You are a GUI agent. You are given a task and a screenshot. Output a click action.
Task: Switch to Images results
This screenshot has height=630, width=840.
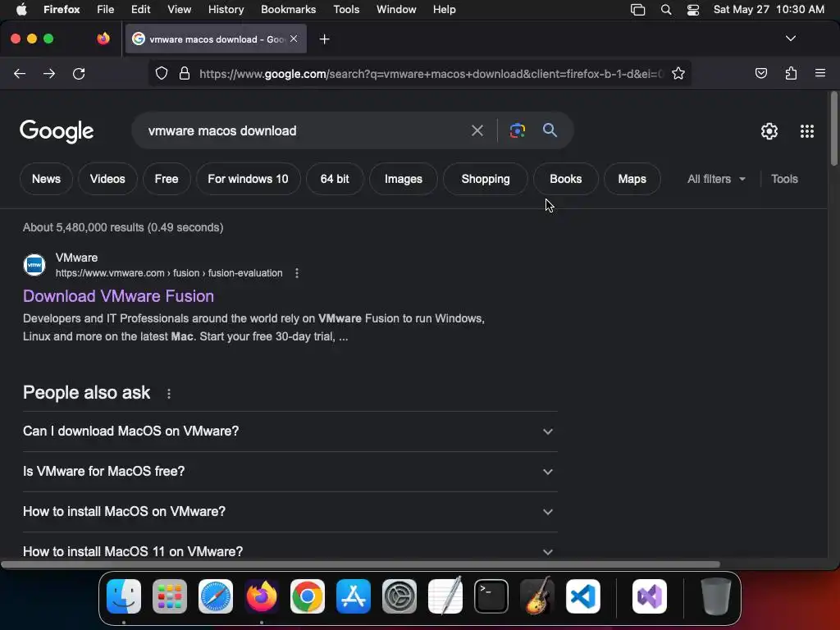coord(404,179)
